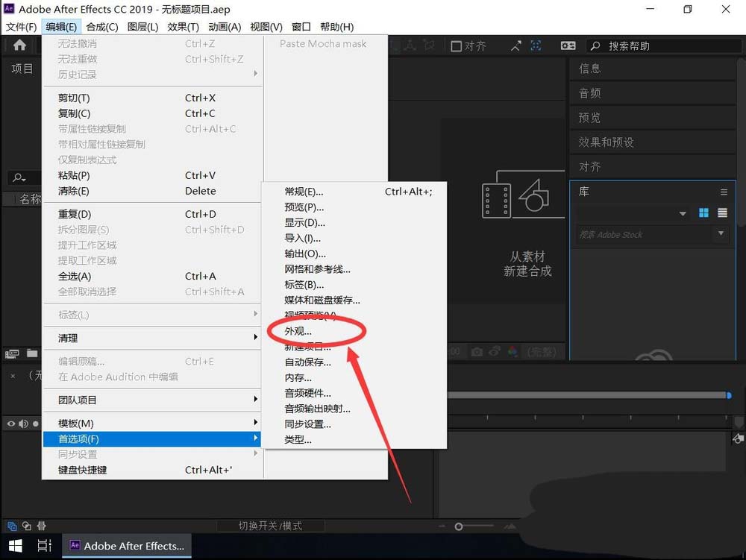
Task: Toggle the video eye column icon
Action: pyautogui.click(x=11, y=424)
